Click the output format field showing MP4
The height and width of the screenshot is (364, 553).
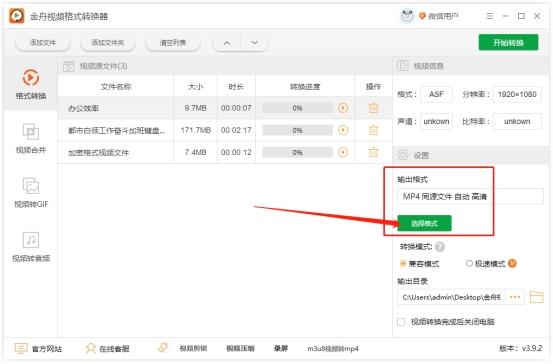(x=470, y=196)
